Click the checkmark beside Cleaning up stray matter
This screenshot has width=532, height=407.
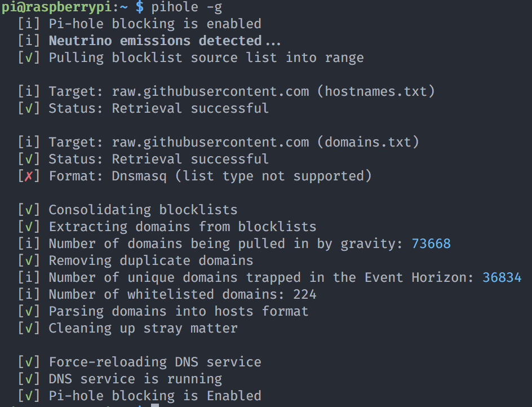pyautogui.click(x=29, y=328)
